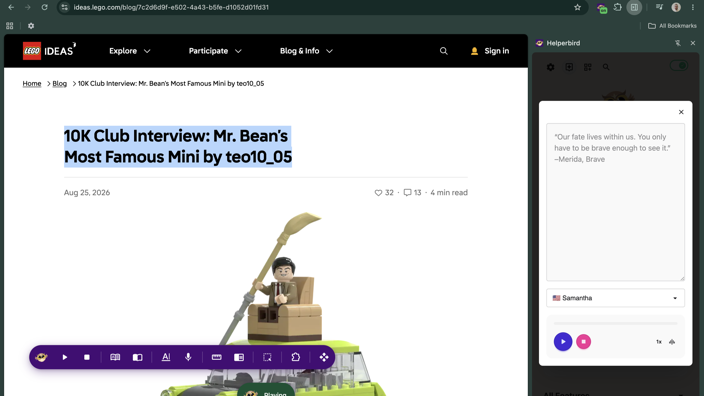The image size is (704, 396).
Task: Click the move arrows icon on the toolbar
Action: point(324,357)
